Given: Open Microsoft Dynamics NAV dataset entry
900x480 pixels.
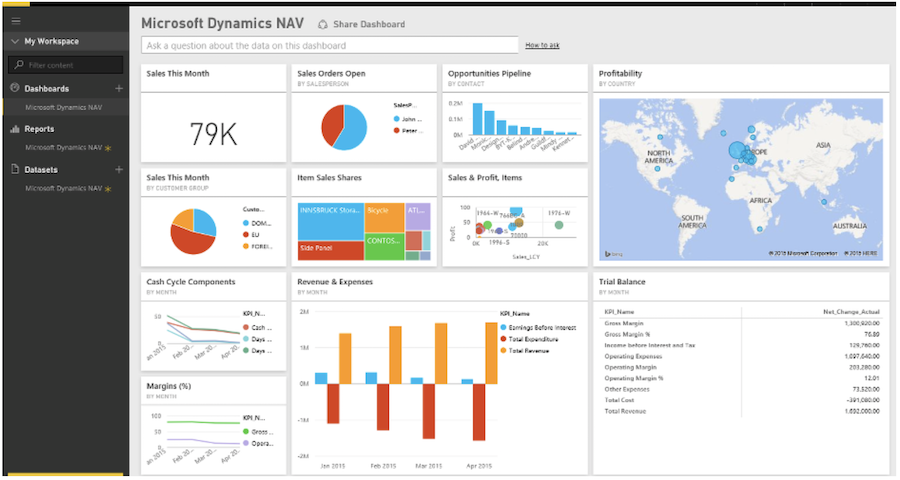Looking at the screenshot, I should tap(63, 188).
